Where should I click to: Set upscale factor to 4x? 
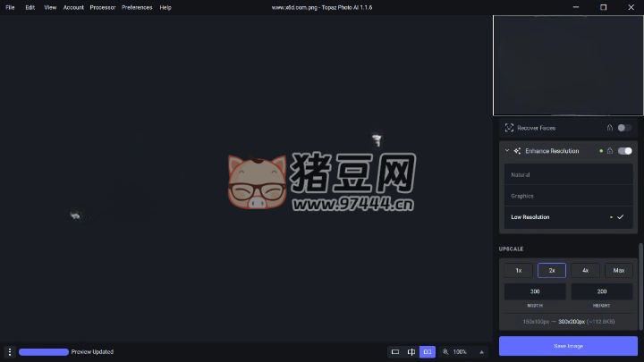coord(585,271)
